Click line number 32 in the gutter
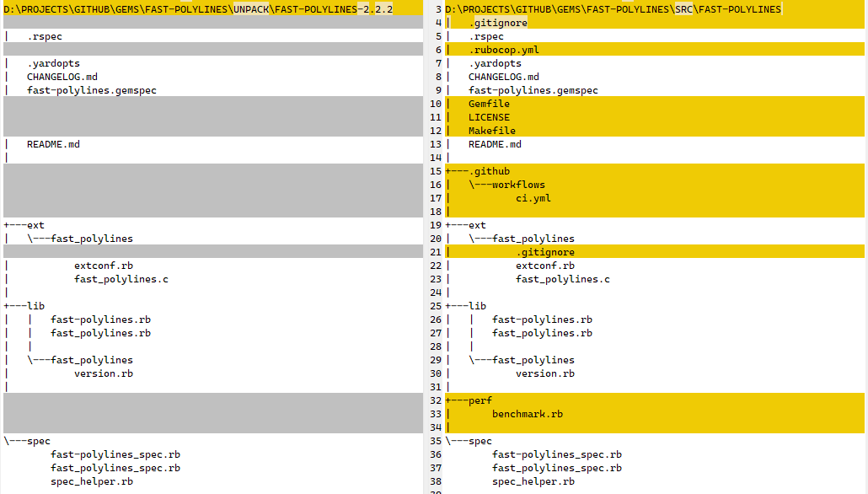The image size is (868, 494). point(435,400)
